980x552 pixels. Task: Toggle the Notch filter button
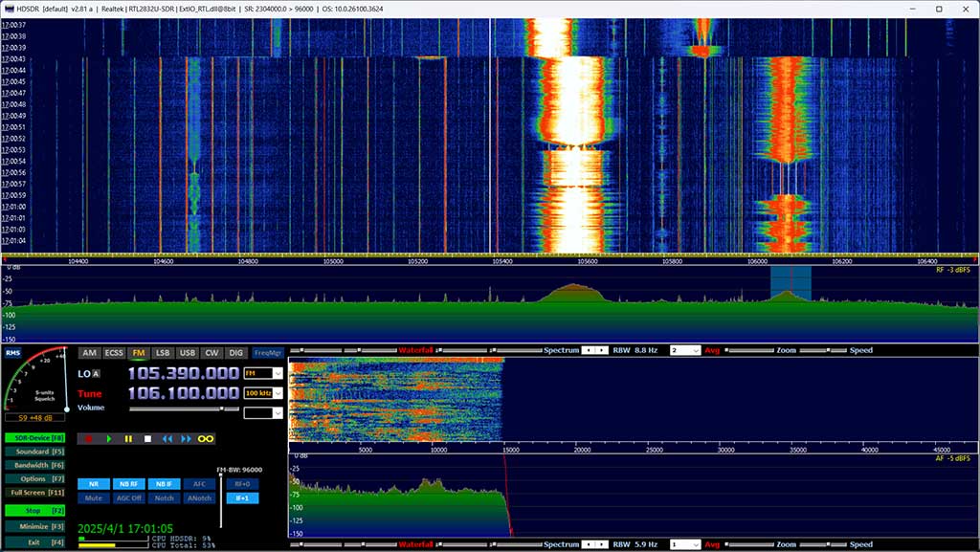[x=165, y=498]
